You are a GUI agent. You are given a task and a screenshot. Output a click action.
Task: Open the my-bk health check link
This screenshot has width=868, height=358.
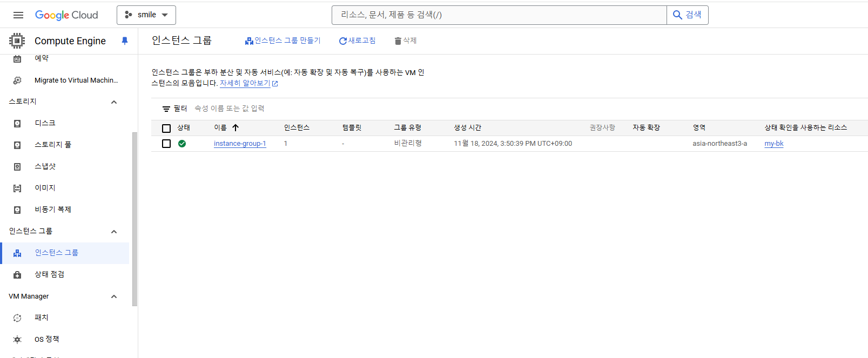pyautogui.click(x=774, y=144)
